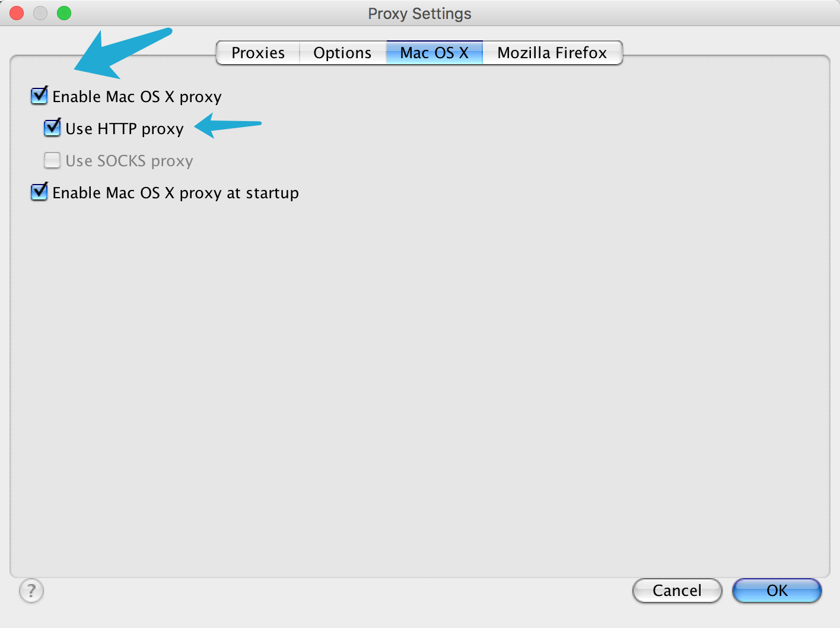Select the Options tab
Screen dimensions: 840x628
(342, 52)
